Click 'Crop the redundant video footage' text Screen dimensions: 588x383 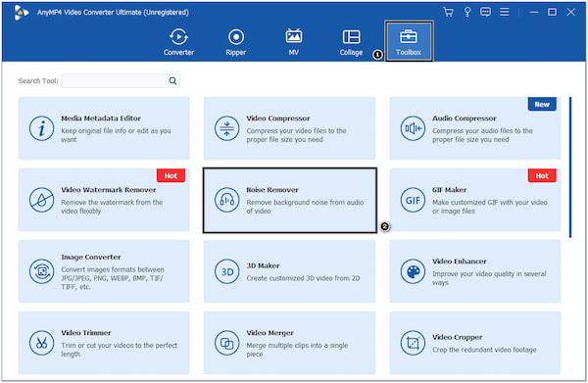pyautogui.click(x=484, y=350)
